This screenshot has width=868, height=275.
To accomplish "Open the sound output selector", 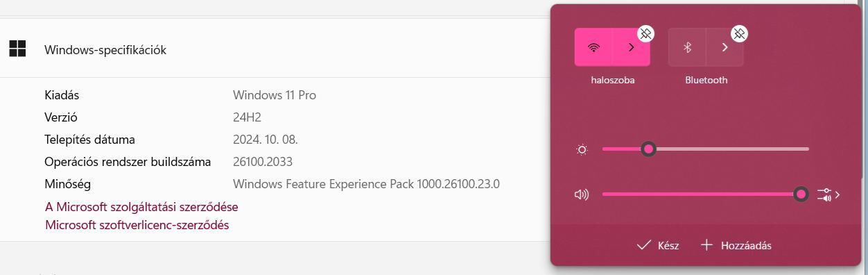I will tap(828, 194).
